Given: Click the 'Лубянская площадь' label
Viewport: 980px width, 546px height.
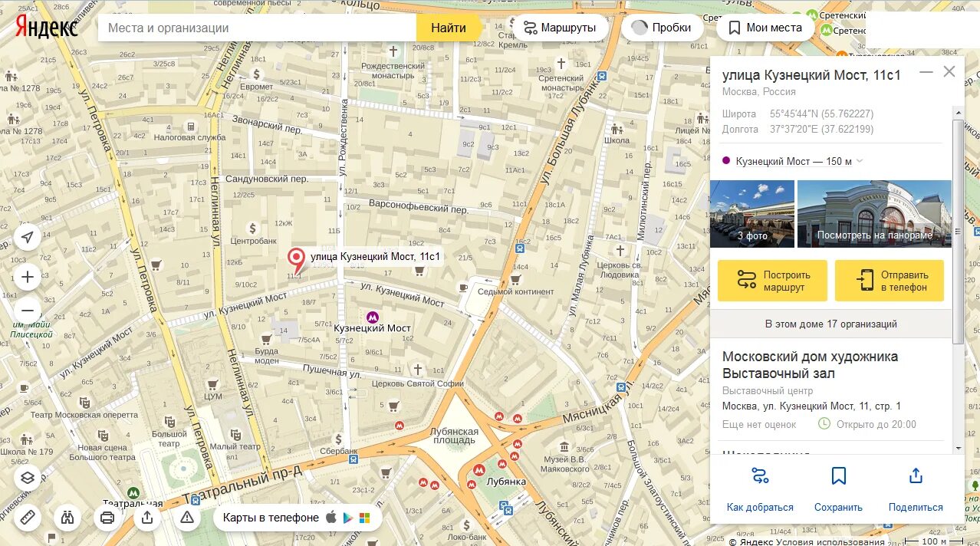Looking at the screenshot, I should pos(454,436).
